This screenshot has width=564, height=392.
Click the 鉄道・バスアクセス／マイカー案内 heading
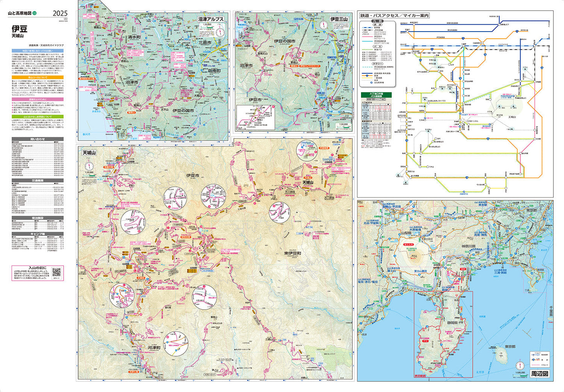(x=394, y=16)
